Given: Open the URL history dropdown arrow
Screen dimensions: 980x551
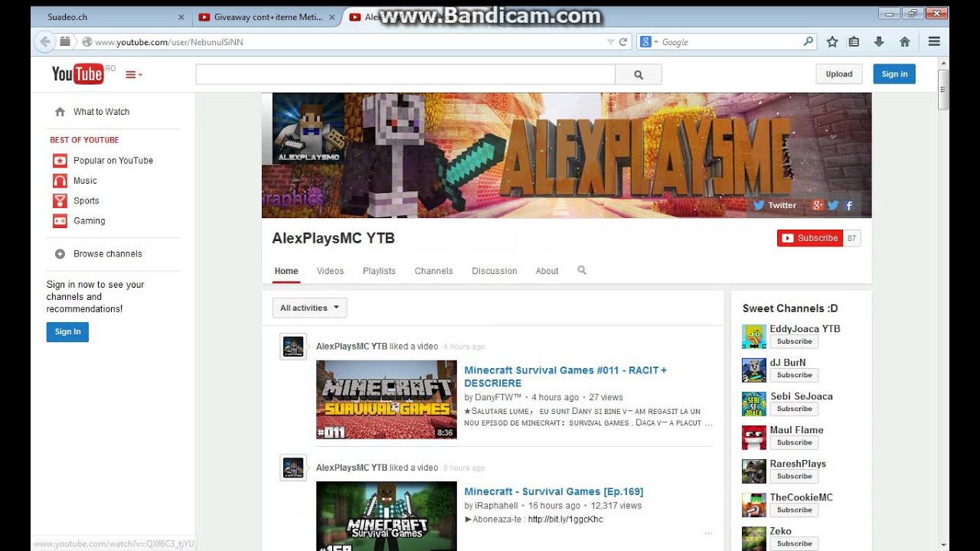Looking at the screenshot, I should pyautogui.click(x=610, y=42).
